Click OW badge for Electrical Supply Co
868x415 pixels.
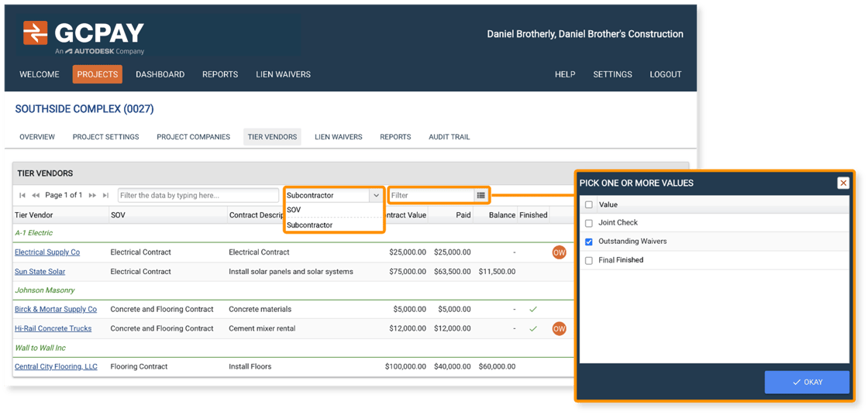[x=559, y=252]
